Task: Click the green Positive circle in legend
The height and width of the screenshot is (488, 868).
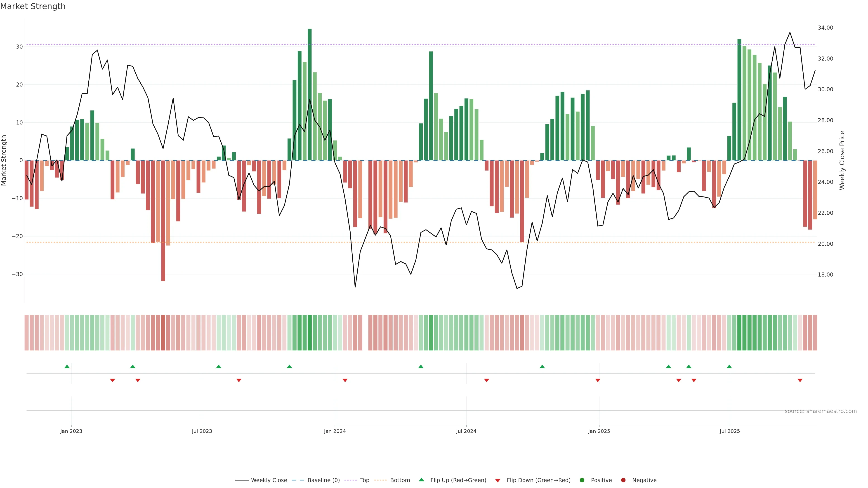Action: [582, 480]
